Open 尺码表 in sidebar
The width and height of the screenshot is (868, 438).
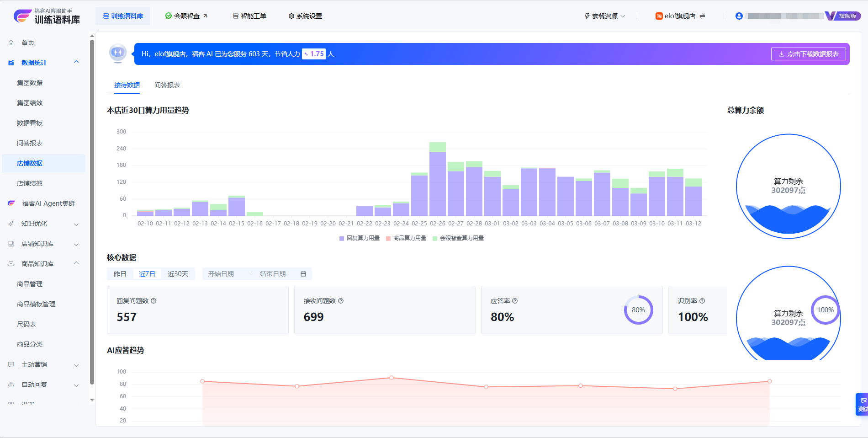point(26,324)
